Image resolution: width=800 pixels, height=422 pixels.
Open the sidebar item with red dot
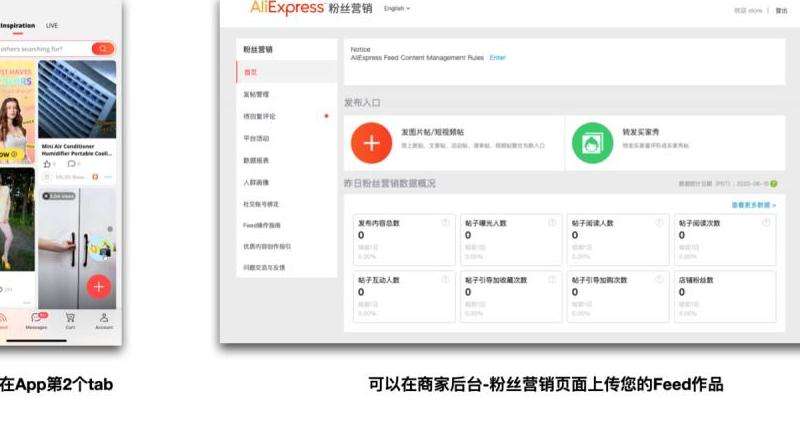pyautogui.click(x=287, y=116)
